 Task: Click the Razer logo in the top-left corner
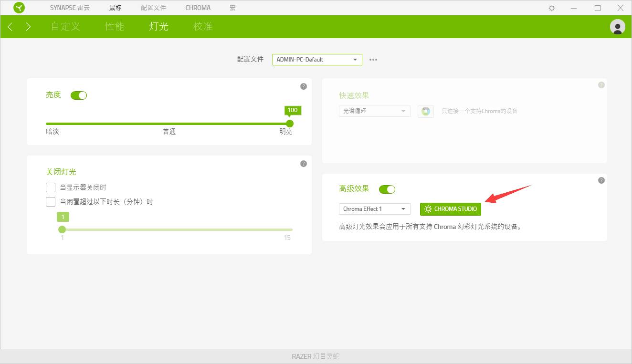19,8
